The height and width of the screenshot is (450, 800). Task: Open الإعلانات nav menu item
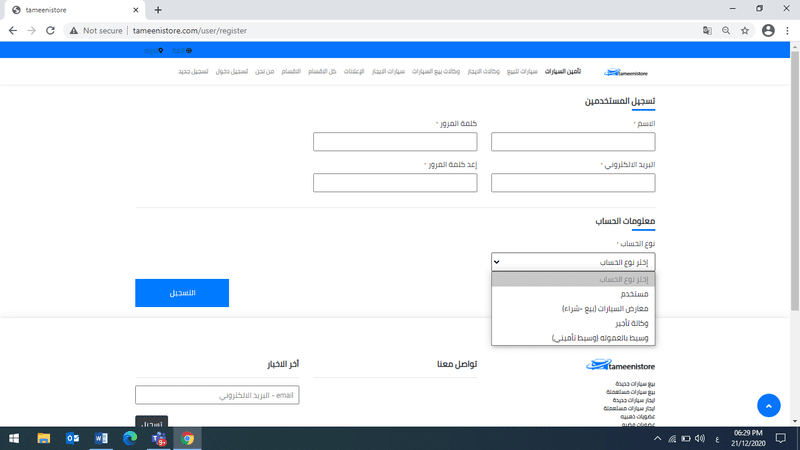pyautogui.click(x=354, y=71)
